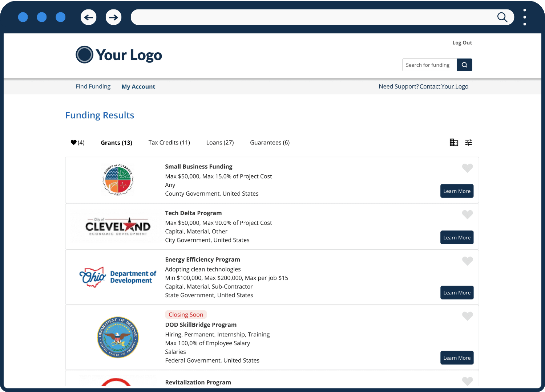Click the building view icon
545x392 pixels.
(454, 142)
